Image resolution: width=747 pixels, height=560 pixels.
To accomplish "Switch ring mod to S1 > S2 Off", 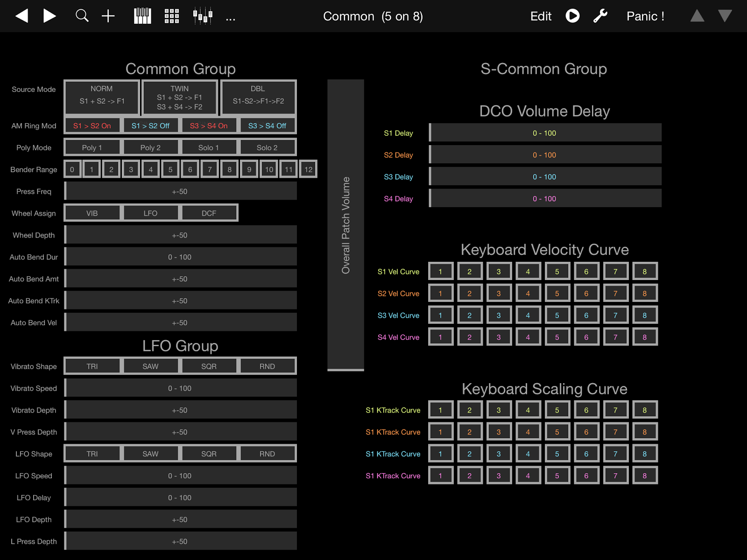I will [150, 126].
